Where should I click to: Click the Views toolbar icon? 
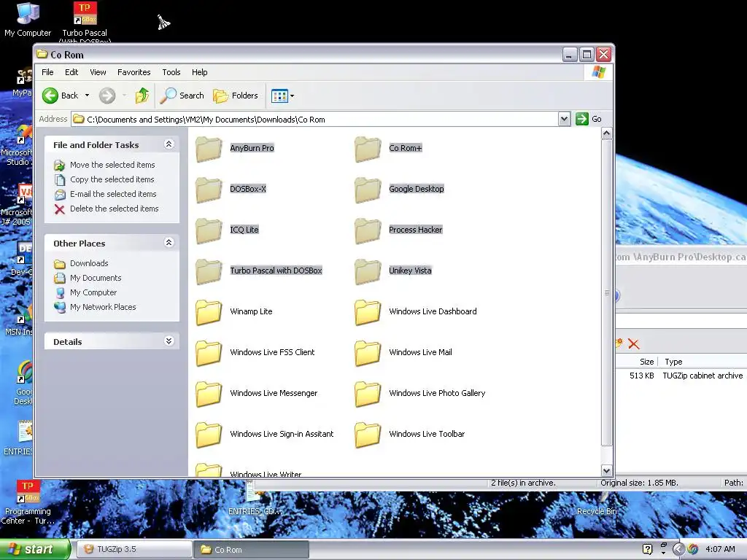(279, 96)
